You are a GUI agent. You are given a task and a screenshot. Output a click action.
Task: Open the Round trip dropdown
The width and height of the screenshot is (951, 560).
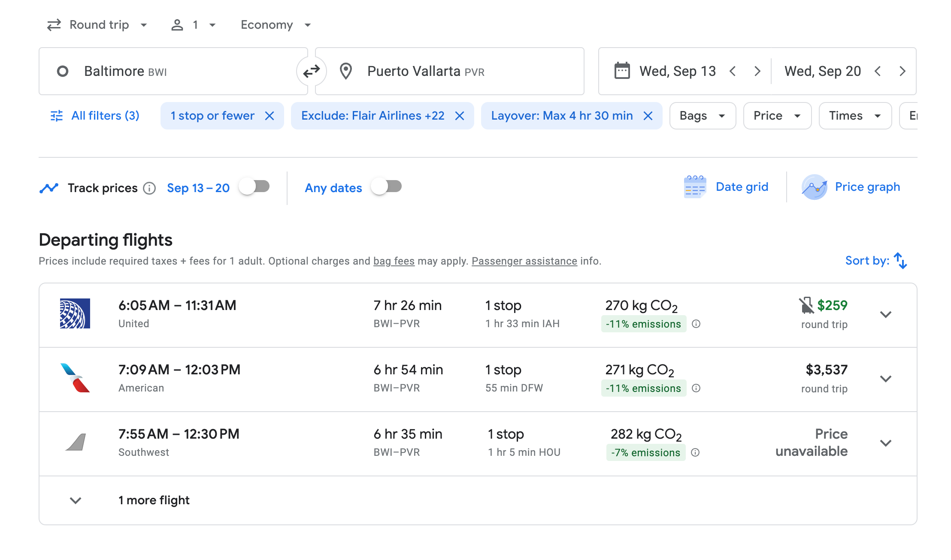98,25
